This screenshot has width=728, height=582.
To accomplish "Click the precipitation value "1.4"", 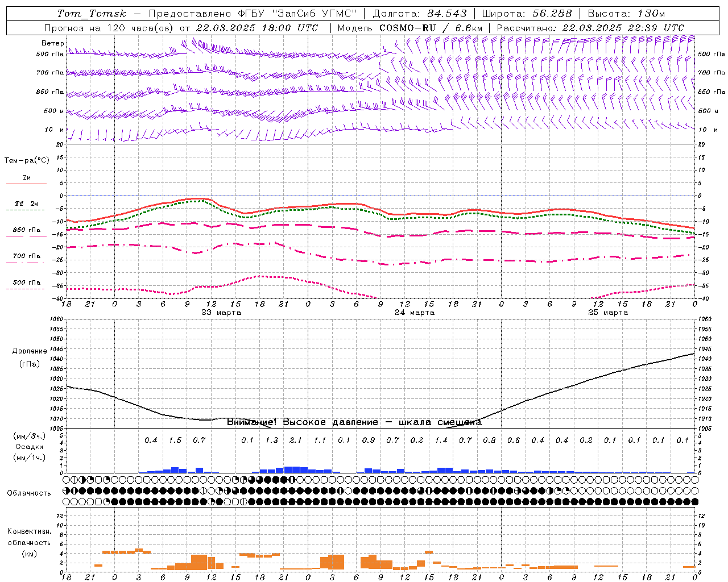I will click(441, 440).
